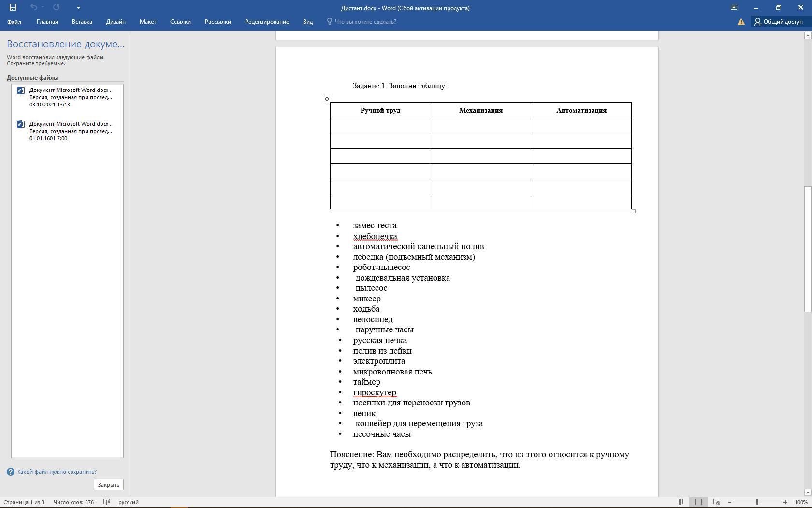Click the table resize handle at bottom corner
812x508 pixels.
point(634,211)
